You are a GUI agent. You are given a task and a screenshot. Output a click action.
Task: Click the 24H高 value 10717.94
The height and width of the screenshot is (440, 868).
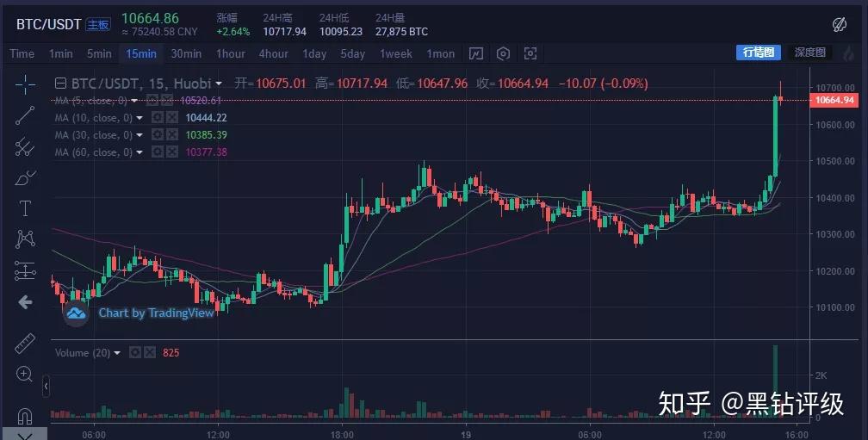click(284, 32)
